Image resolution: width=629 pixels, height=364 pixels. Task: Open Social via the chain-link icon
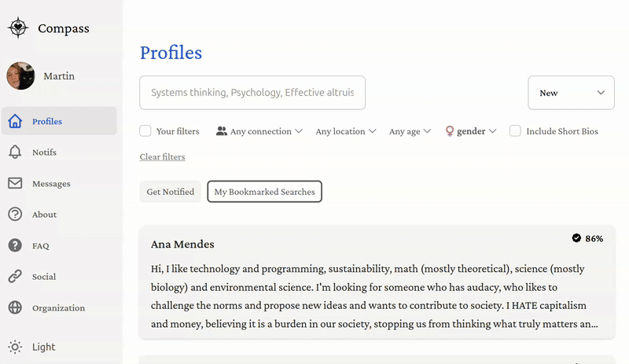click(14, 276)
